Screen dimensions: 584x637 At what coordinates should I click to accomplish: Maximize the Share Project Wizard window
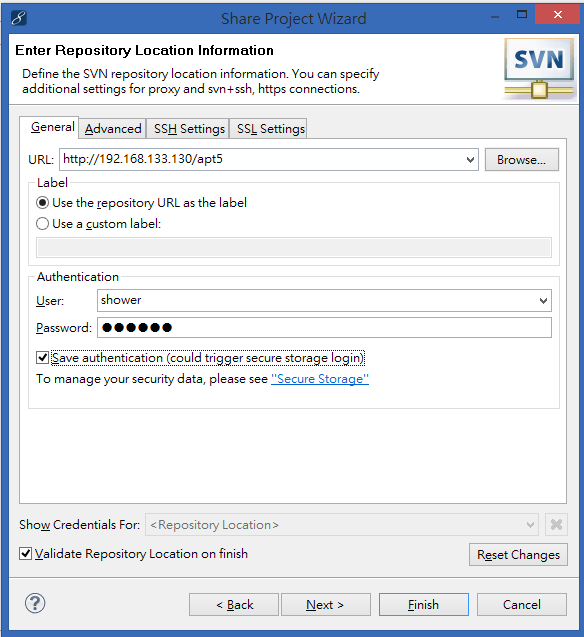point(521,15)
